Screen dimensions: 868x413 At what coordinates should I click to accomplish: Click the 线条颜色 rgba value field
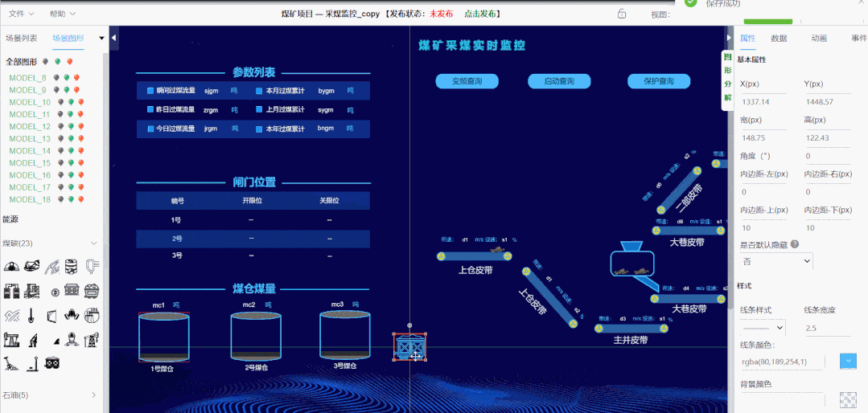782,362
